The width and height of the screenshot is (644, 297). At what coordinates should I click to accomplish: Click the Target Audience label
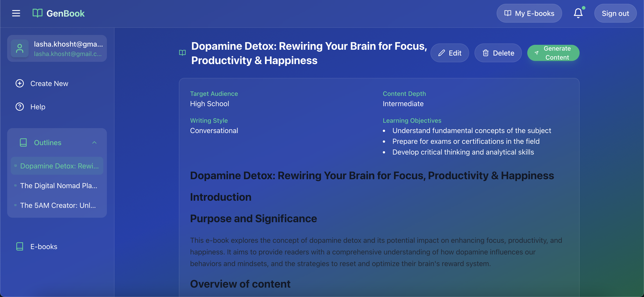[214, 93]
